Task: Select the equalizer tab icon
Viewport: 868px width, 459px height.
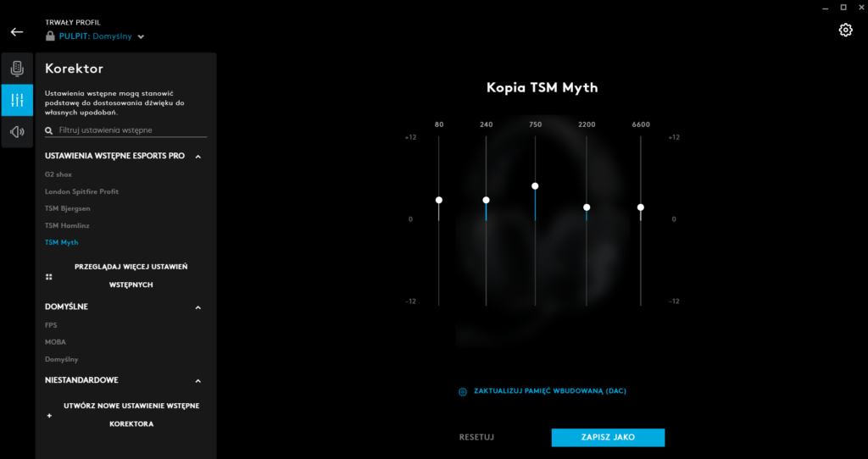Action: 17,100
